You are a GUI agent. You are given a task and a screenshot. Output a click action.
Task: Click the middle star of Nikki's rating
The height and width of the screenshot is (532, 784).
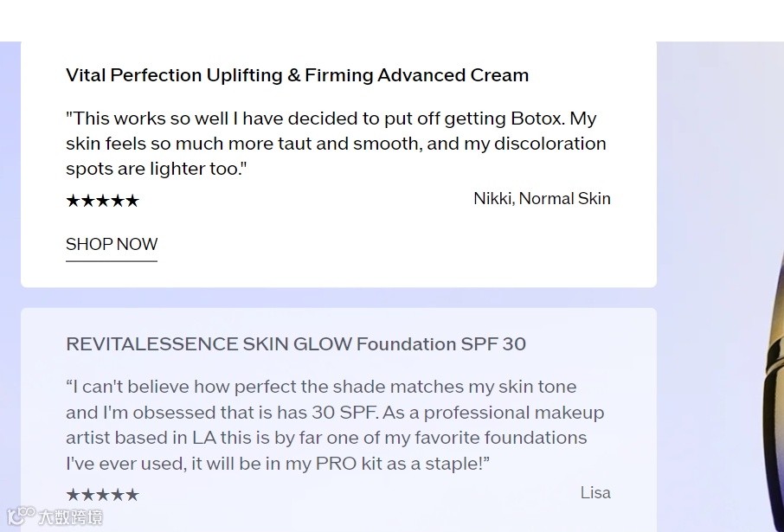[x=102, y=202]
